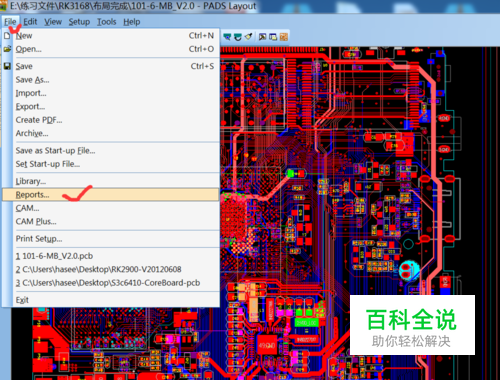Open CAM... from the File menu
The height and width of the screenshot is (380, 500).
pos(111,208)
